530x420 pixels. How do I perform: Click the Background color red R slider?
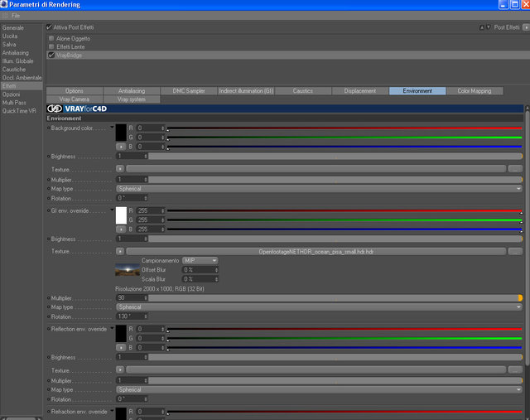pos(344,128)
